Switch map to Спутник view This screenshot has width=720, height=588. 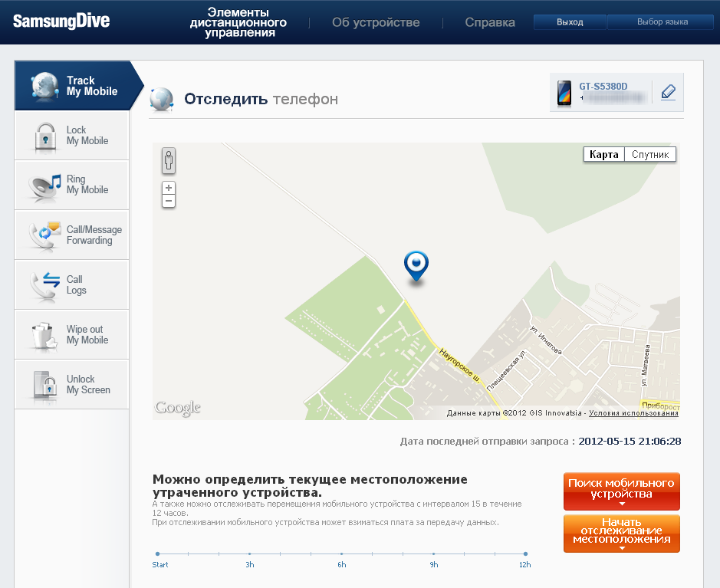pos(650,155)
